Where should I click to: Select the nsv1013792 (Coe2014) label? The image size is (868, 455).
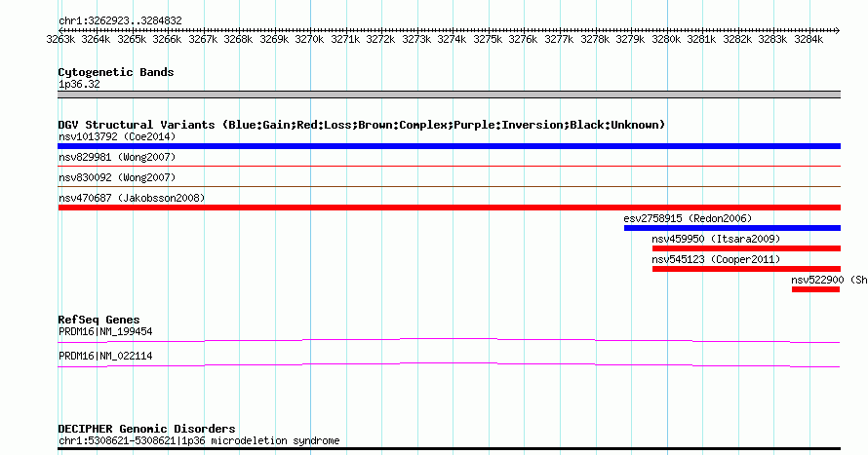pos(117,136)
